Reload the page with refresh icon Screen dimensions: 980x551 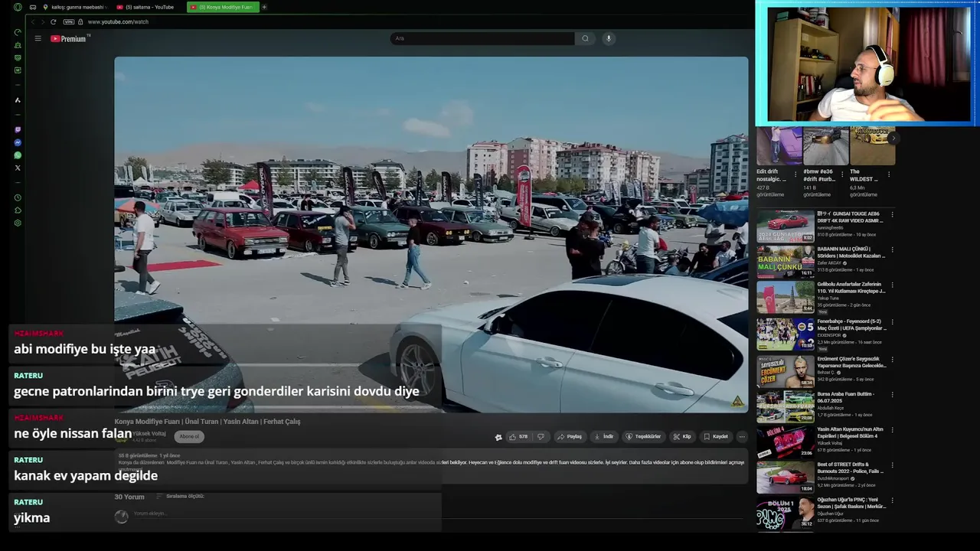pos(53,21)
